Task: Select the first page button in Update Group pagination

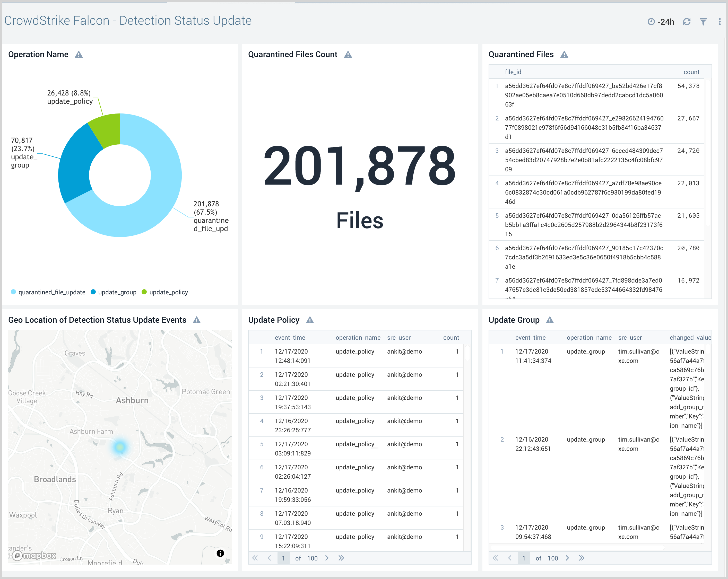Action: [524, 558]
